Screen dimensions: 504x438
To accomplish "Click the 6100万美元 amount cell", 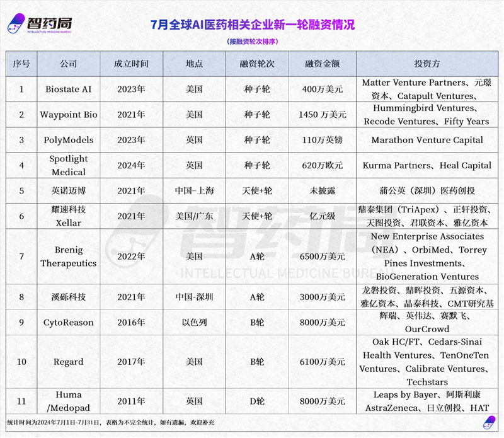I will tap(323, 362).
